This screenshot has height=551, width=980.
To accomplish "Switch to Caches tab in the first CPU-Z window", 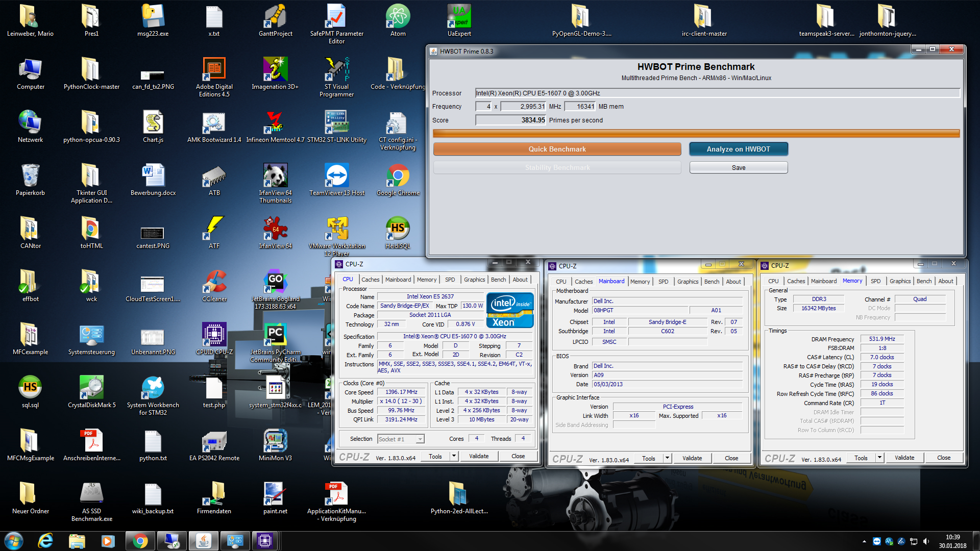I will (370, 280).
